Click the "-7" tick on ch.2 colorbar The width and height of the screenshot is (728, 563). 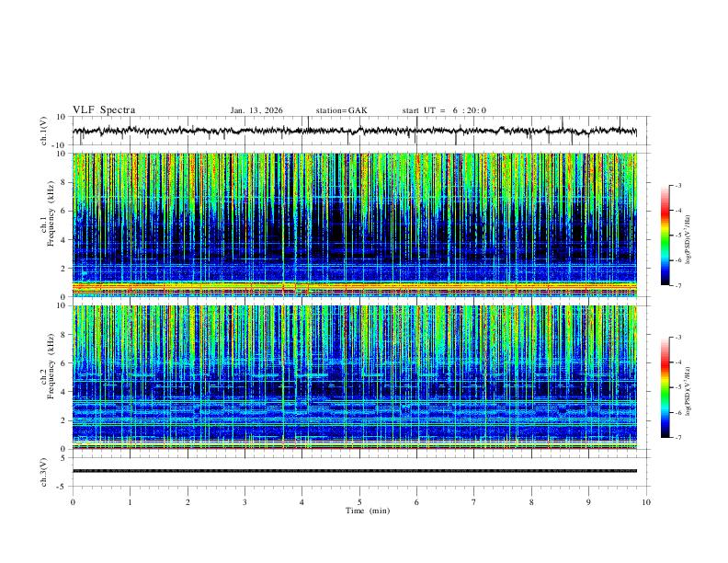pyautogui.click(x=677, y=437)
